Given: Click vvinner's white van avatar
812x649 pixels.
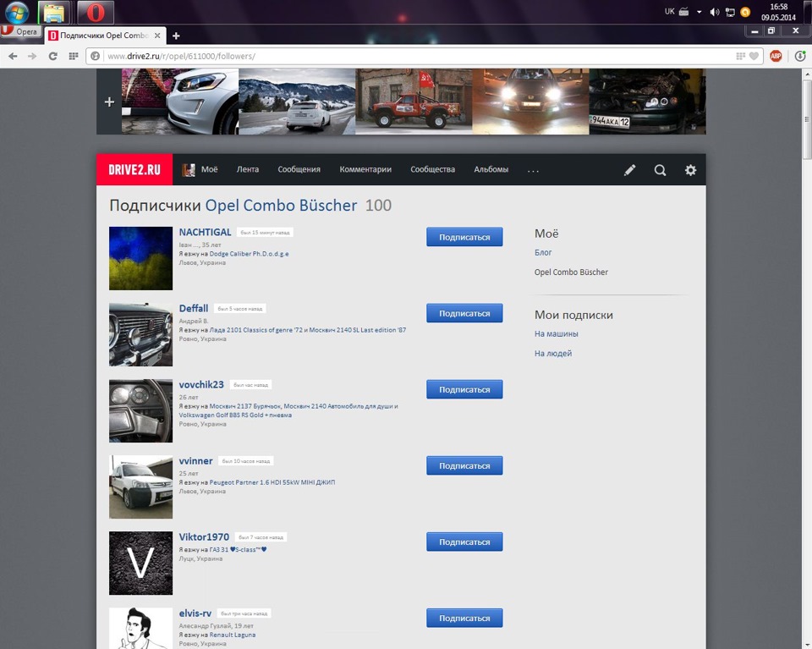Looking at the screenshot, I should [141, 487].
